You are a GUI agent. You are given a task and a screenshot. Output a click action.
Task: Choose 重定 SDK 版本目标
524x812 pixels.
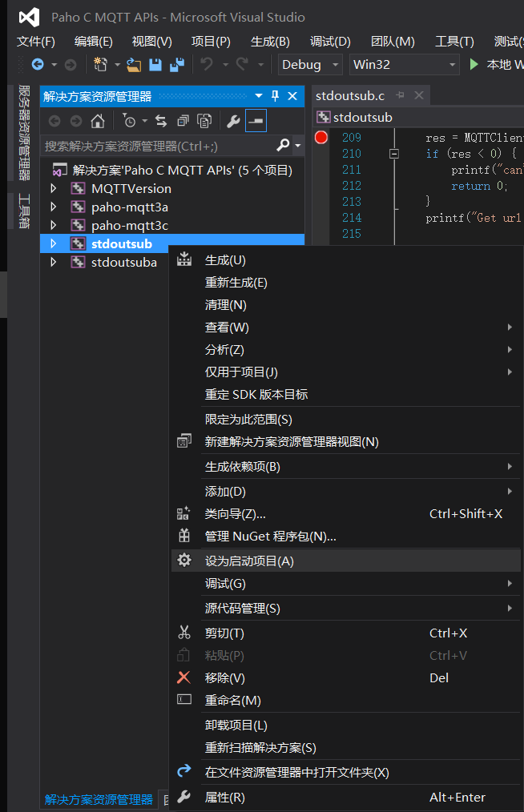[x=345, y=395]
